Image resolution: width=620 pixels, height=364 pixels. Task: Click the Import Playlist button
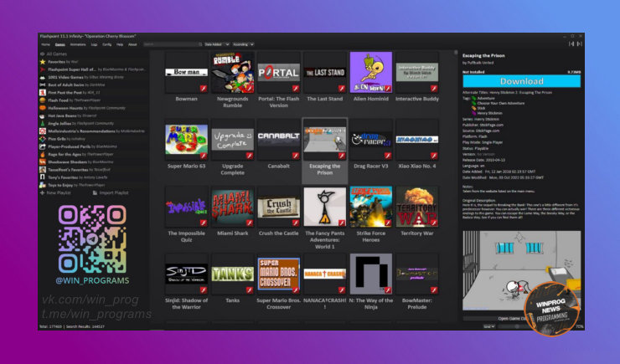[111, 192]
